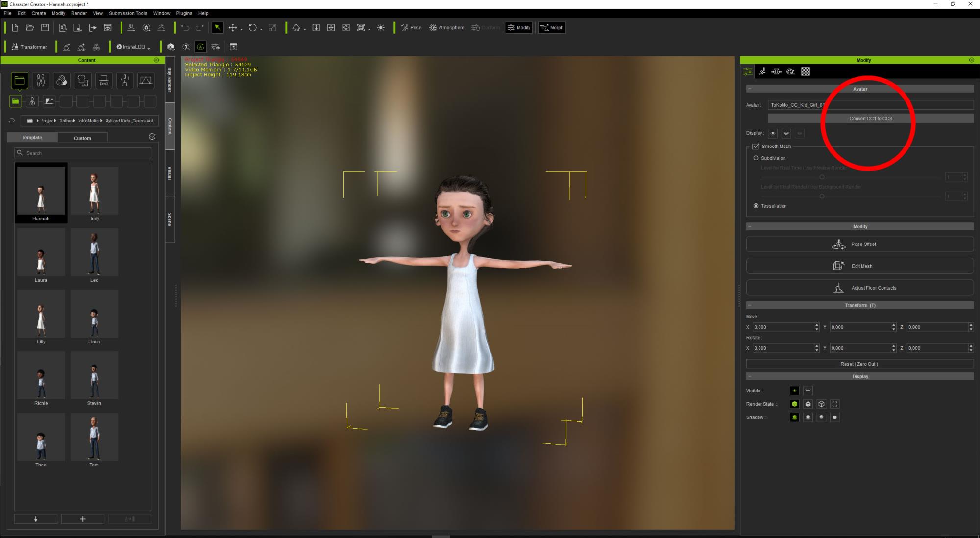Click the Home camera view icon
The width and height of the screenshot is (980, 538).
pyautogui.click(x=296, y=28)
